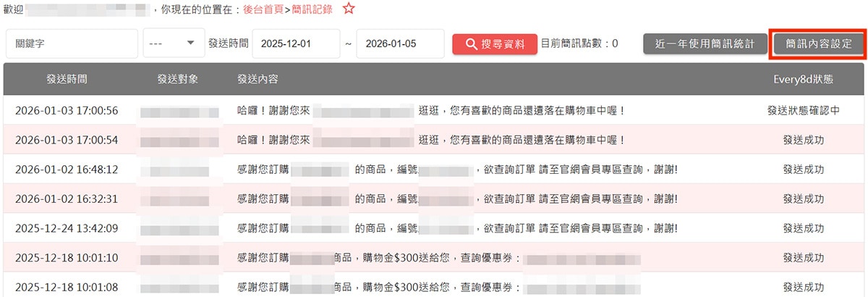
Task: Edit the end date 2026-01-05 field
Action: click(400, 43)
